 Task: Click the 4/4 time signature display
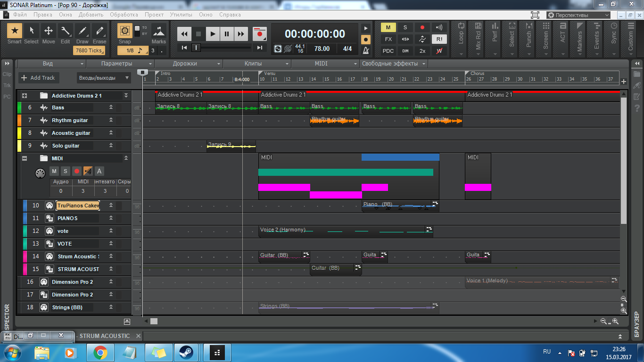coord(347,49)
